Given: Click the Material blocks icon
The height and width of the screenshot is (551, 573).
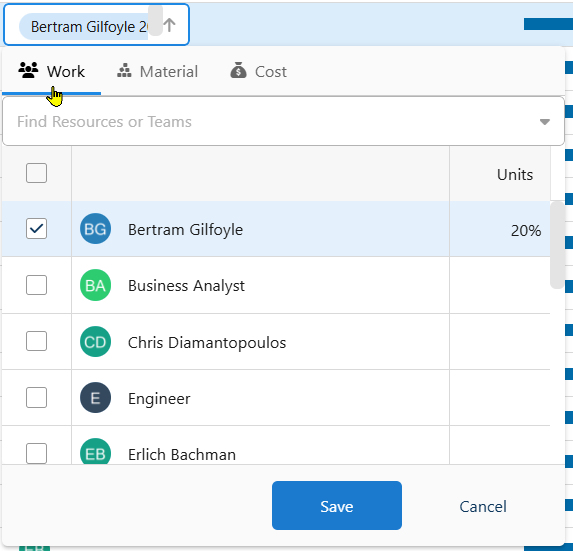Looking at the screenshot, I should coord(124,71).
